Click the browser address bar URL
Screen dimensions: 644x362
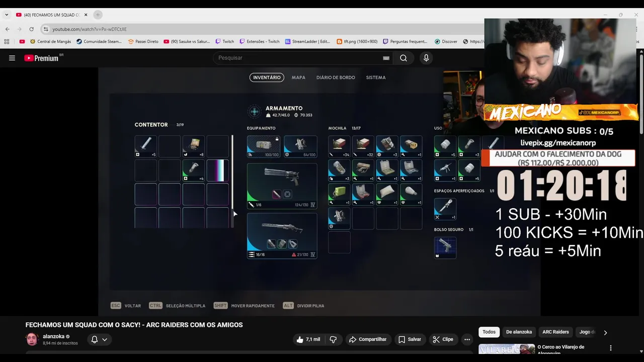click(90, 29)
